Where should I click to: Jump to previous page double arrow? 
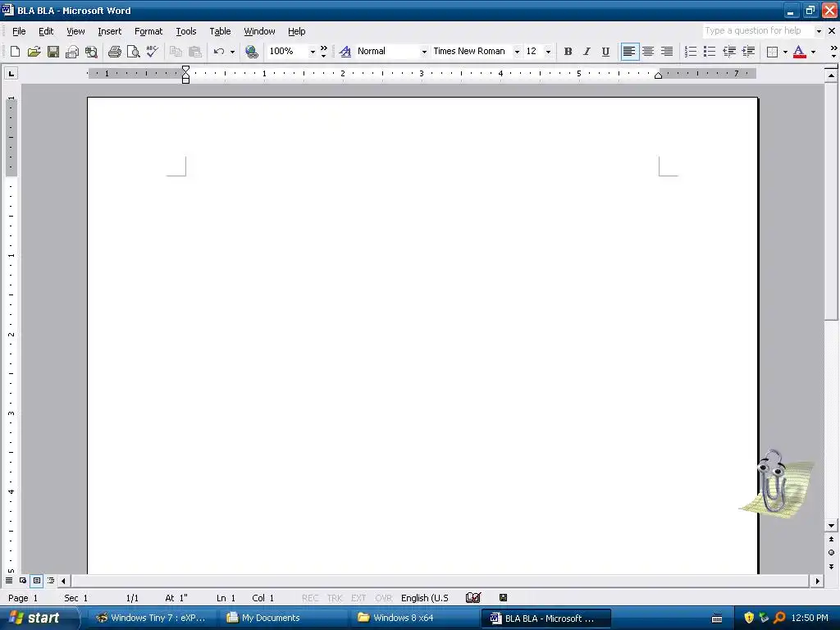[x=831, y=540]
